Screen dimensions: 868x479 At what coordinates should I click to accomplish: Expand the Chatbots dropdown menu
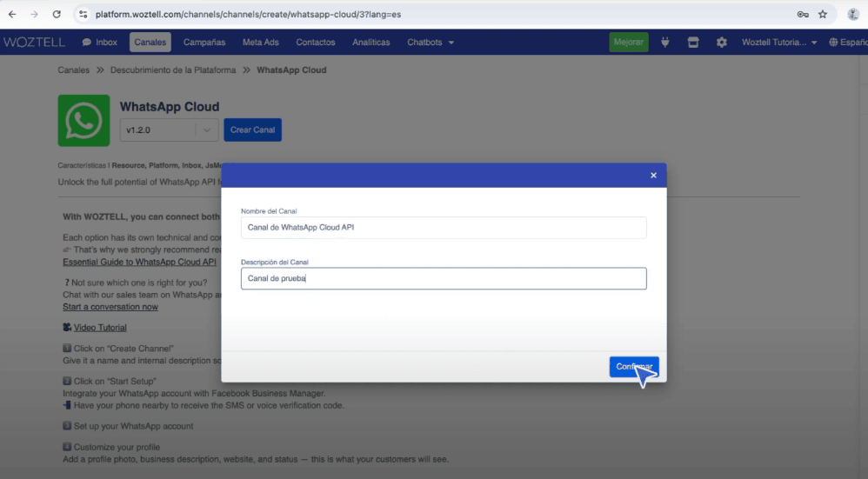pos(431,42)
